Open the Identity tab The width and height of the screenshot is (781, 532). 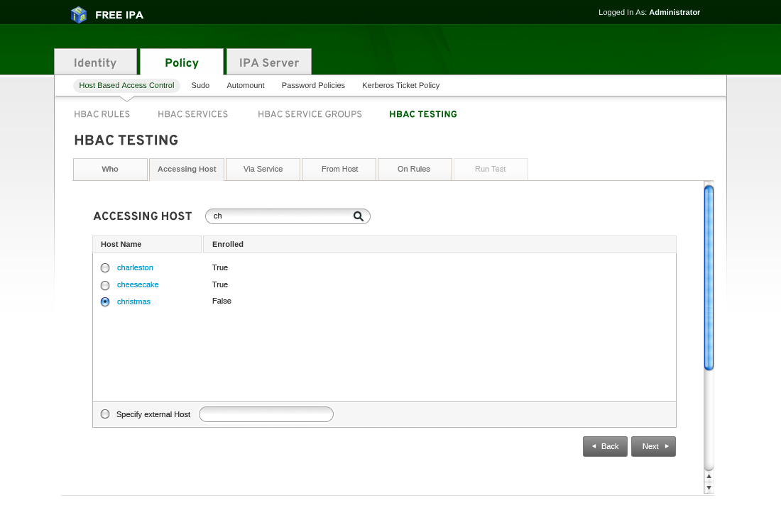pos(95,62)
